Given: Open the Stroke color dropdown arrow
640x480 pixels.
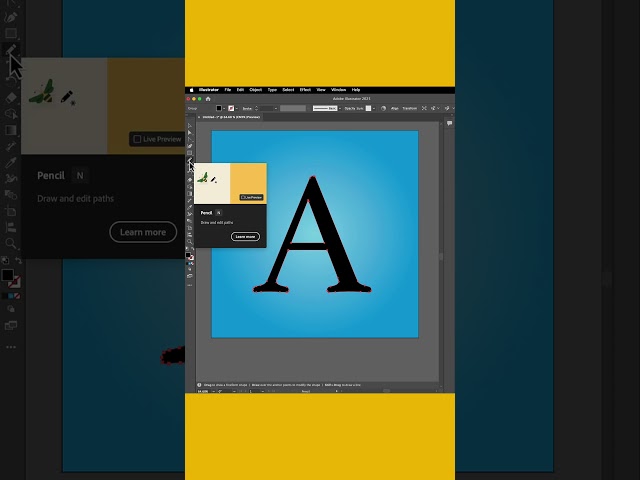Looking at the screenshot, I should click(x=237, y=109).
